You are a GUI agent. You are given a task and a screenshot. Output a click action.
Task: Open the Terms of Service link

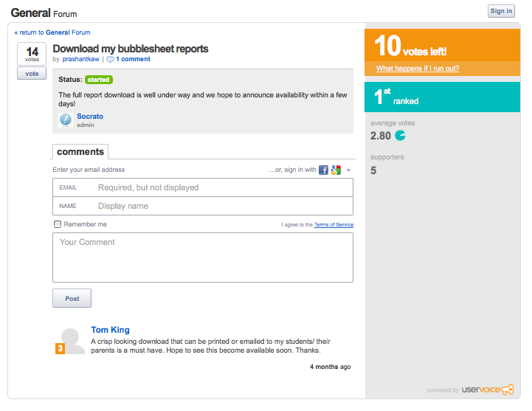[334, 224]
